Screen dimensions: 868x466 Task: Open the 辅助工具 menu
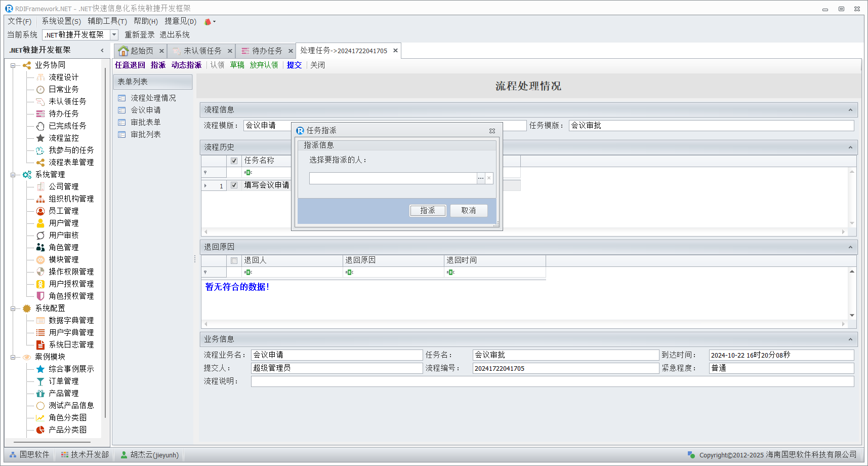[x=107, y=21]
